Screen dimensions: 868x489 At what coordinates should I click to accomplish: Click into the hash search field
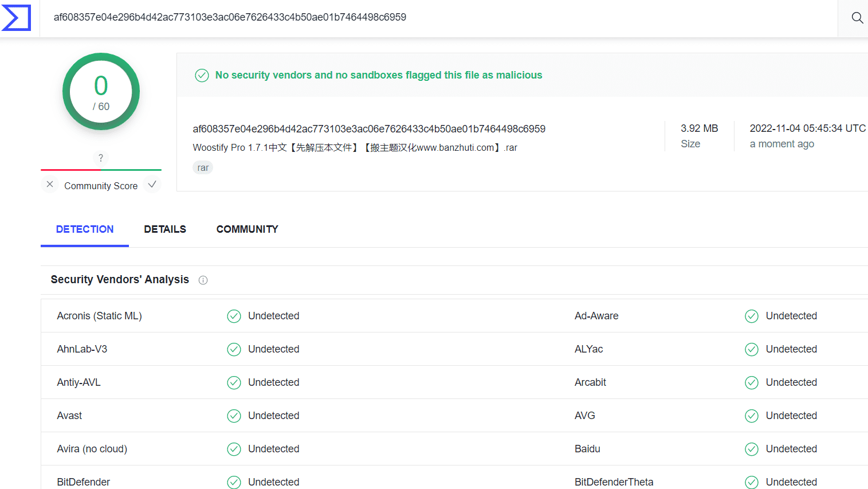click(438, 18)
